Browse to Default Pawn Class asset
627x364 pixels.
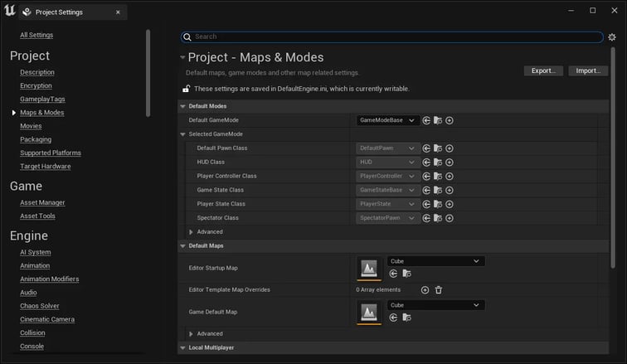pyautogui.click(x=438, y=148)
